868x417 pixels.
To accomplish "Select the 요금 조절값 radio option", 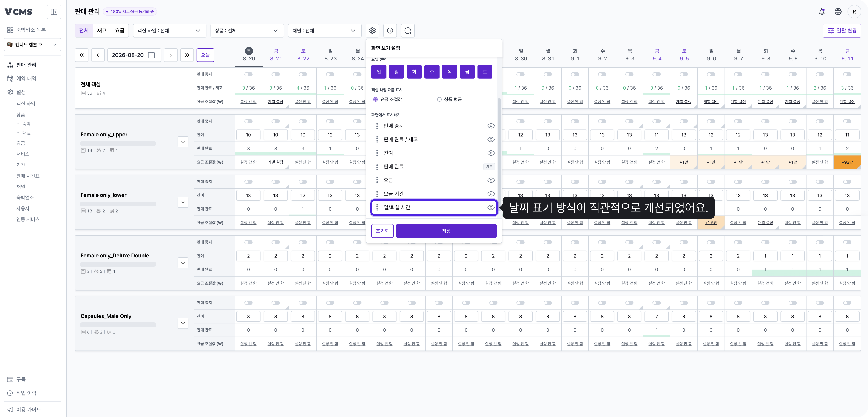I will coord(375,99).
